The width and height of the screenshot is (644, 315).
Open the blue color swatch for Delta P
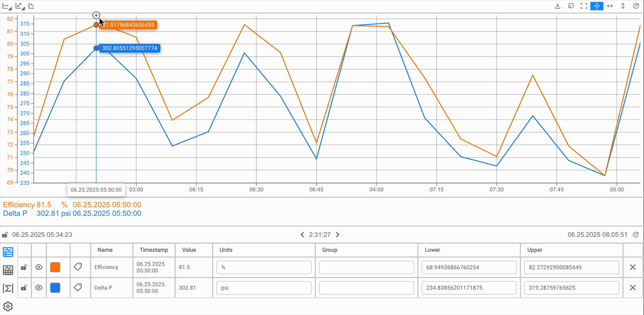click(x=55, y=288)
